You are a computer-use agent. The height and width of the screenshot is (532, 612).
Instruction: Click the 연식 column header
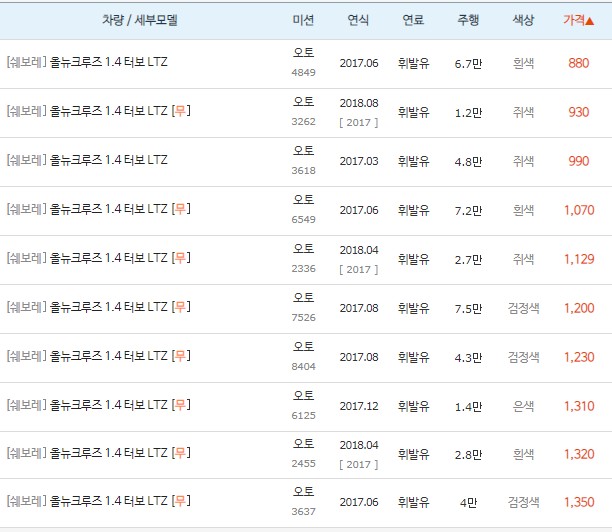[x=358, y=20]
